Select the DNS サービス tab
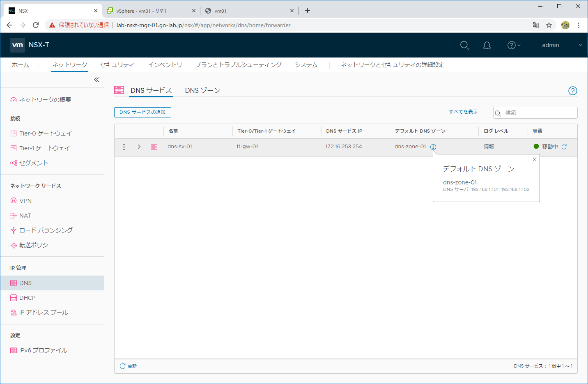The height and width of the screenshot is (384, 588). click(151, 90)
